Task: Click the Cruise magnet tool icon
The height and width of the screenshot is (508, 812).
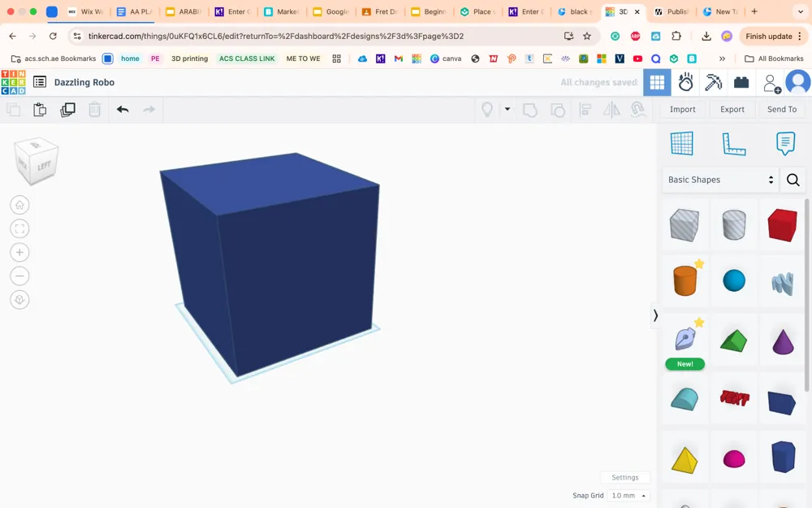Action: click(638, 110)
